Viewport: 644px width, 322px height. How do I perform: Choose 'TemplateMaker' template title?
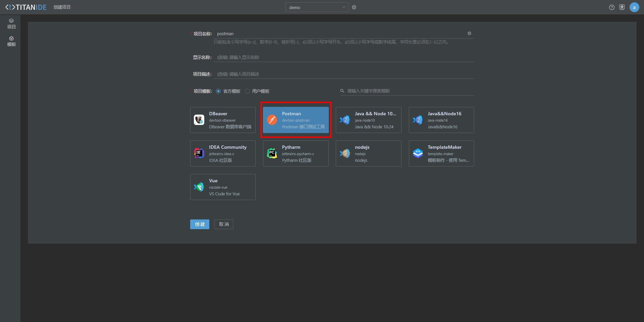point(444,147)
